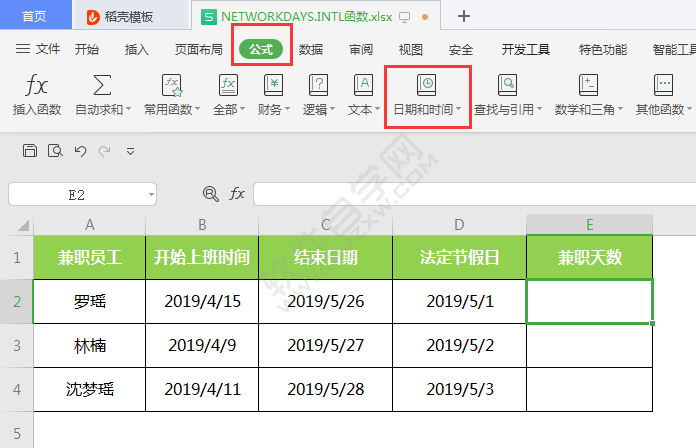Viewport: 696px width, 448px height.
Task: Select empty cell E2 under 兼职天数
Action: (x=589, y=301)
